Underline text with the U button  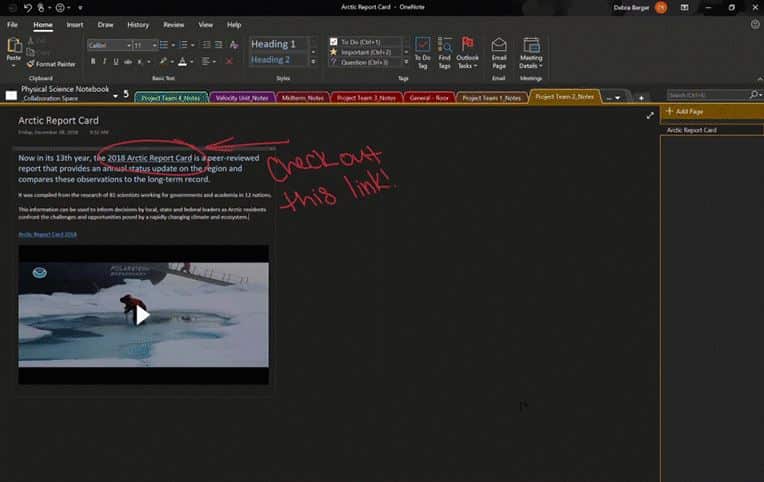(x=116, y=61)
